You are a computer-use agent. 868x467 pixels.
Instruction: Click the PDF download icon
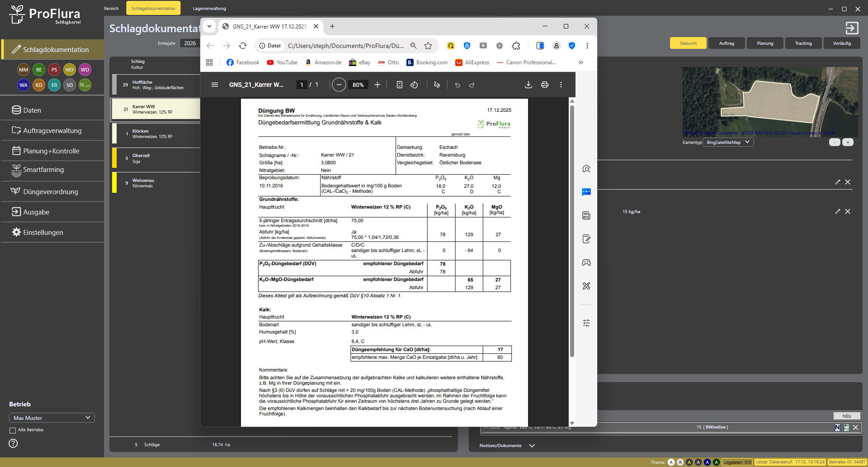coord(528,85)
